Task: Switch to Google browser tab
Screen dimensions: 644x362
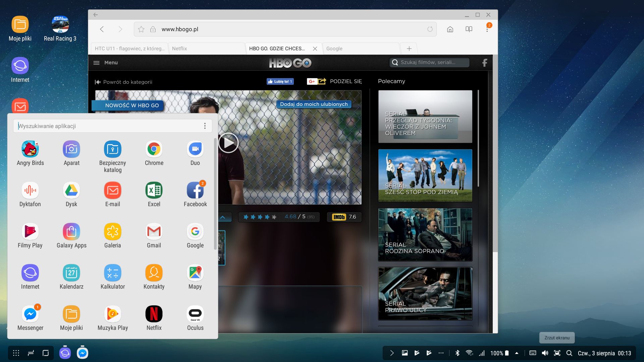Action: point(361,48)
